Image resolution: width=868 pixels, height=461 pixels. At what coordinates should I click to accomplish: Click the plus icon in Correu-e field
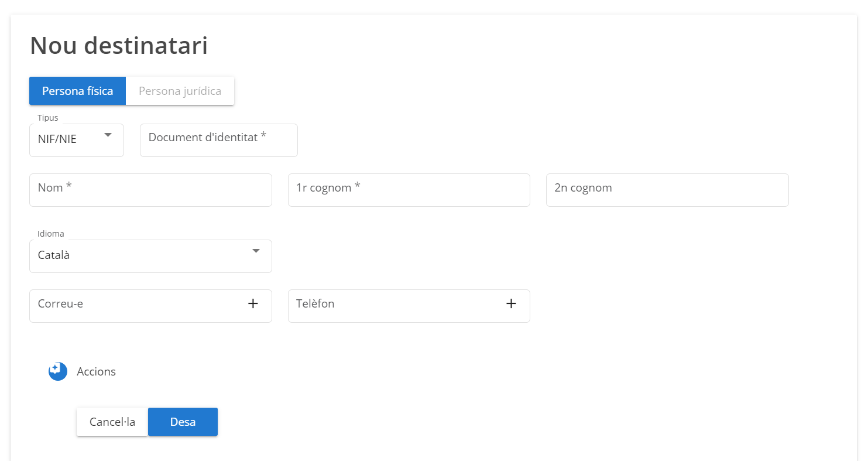coord(253,303)
